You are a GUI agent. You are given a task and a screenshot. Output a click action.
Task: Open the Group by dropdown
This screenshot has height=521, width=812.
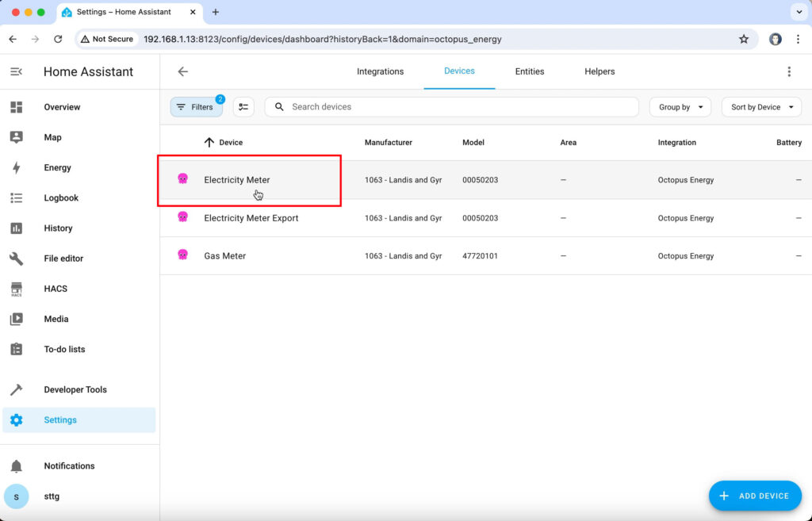(x=680, y=107)
